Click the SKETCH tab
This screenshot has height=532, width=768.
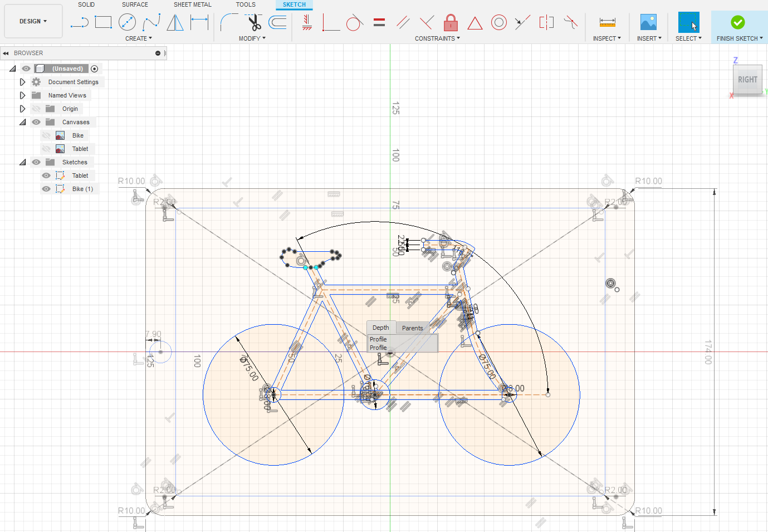pos(294,4)
